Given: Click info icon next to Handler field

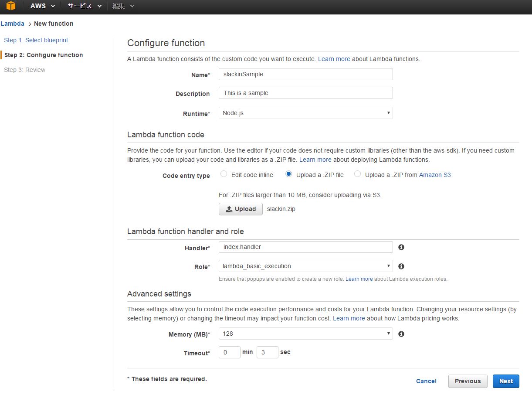Looking at the screenshot, I should [x=401, y=247].
